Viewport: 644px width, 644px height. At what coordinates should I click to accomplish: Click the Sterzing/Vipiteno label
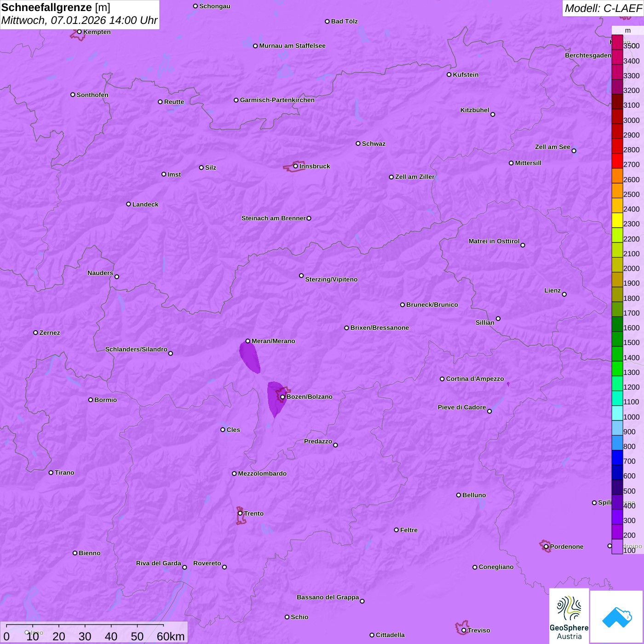tap(331, 279)
